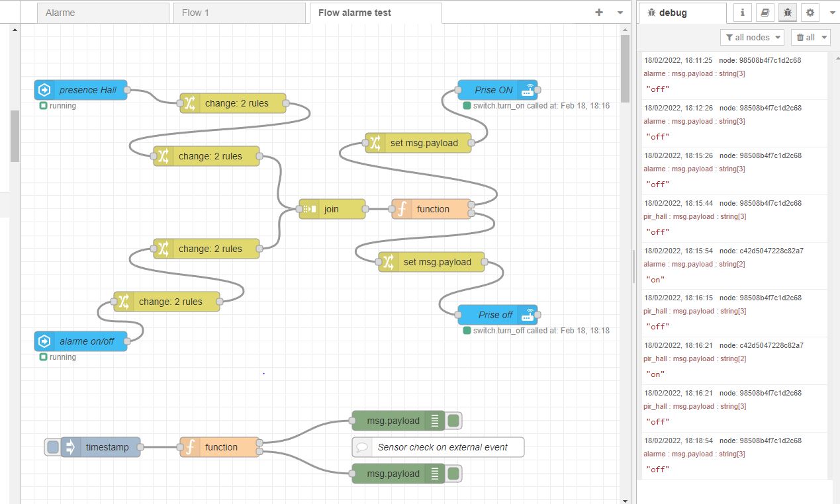
Task: Click the Prise ON status text
Action: (541, 106)
